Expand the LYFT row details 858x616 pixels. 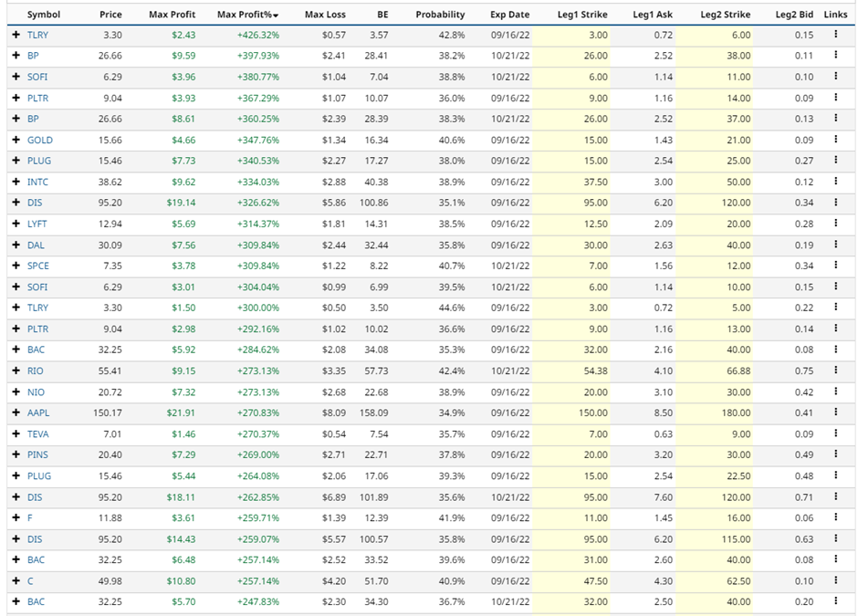coord(16,224)
